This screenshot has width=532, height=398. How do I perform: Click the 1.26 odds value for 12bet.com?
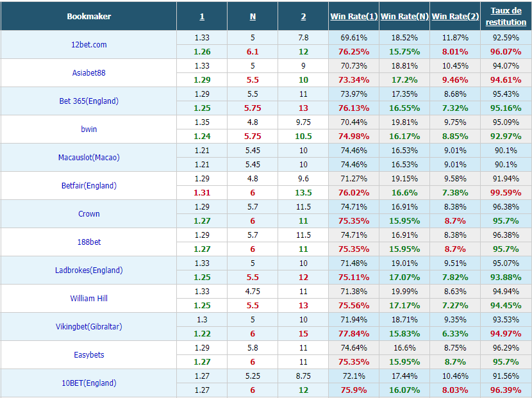pyautogui.click(x=202, y=51)
